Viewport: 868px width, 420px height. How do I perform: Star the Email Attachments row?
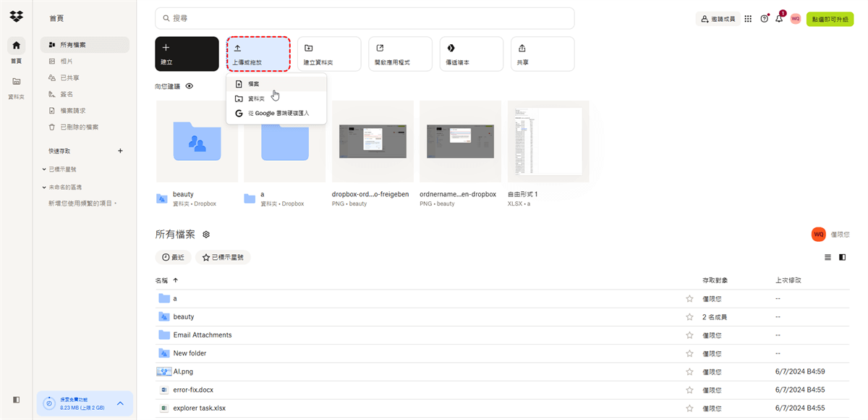click(689, 335)
